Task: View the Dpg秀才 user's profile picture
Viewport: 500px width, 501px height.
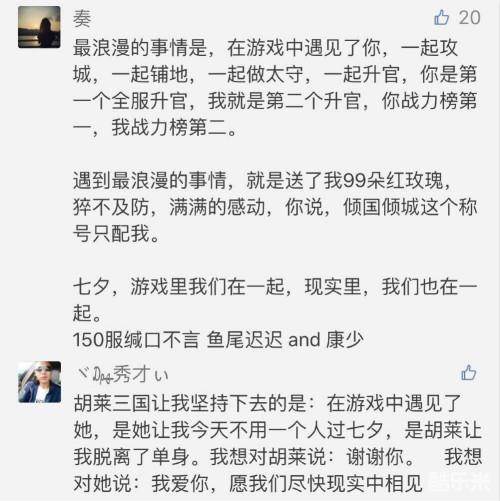Action: 39,382
